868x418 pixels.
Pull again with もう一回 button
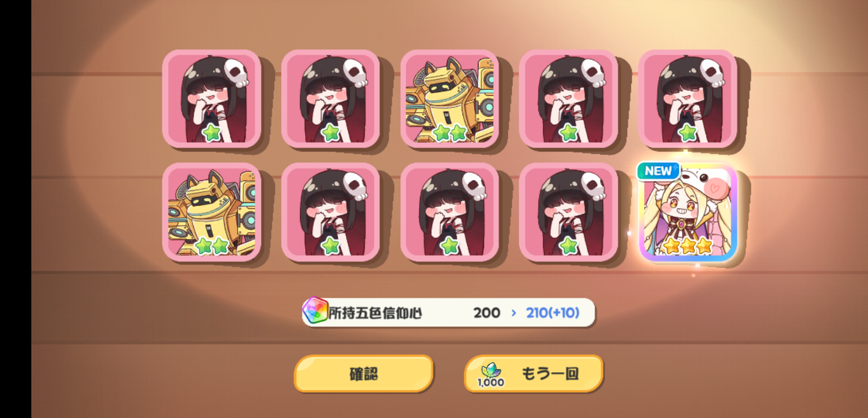(x=534, y=374)
